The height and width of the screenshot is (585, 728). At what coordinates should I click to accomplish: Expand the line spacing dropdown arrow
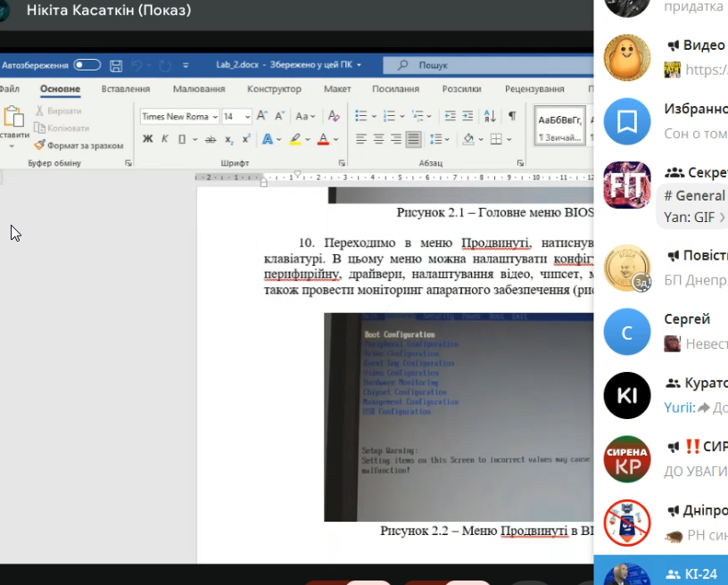click(x=447, y=139)
